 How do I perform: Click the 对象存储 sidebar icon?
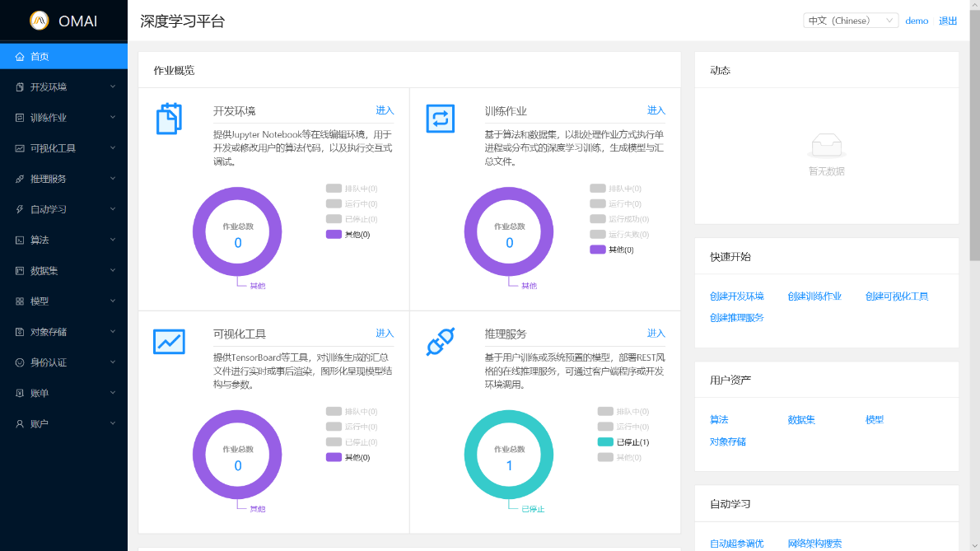click(x=20, y=332)
